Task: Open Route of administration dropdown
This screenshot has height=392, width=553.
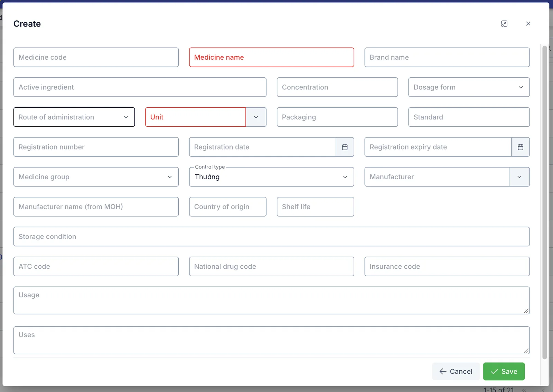Action: tap(74, 117)
